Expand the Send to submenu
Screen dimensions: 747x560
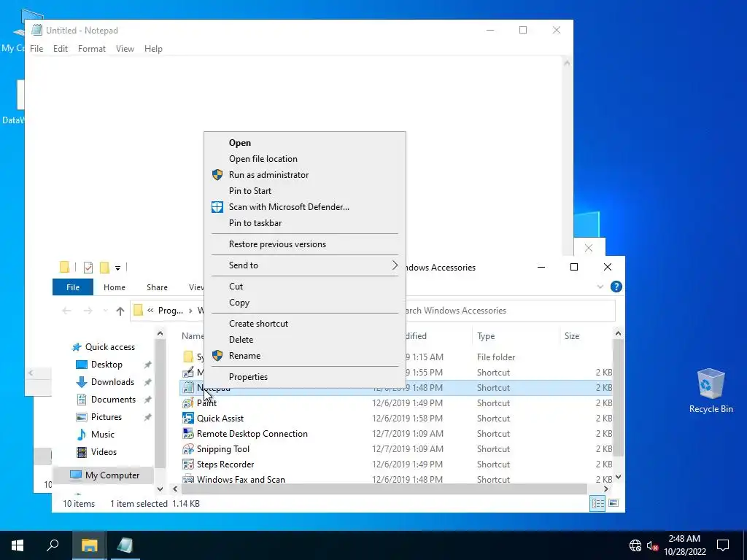click(305, 265)
